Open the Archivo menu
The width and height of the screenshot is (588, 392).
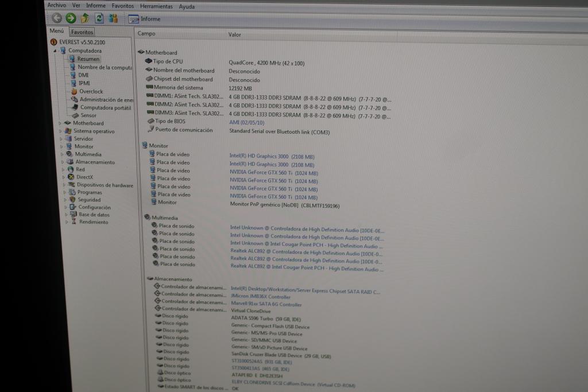click(x=57, y=5)
